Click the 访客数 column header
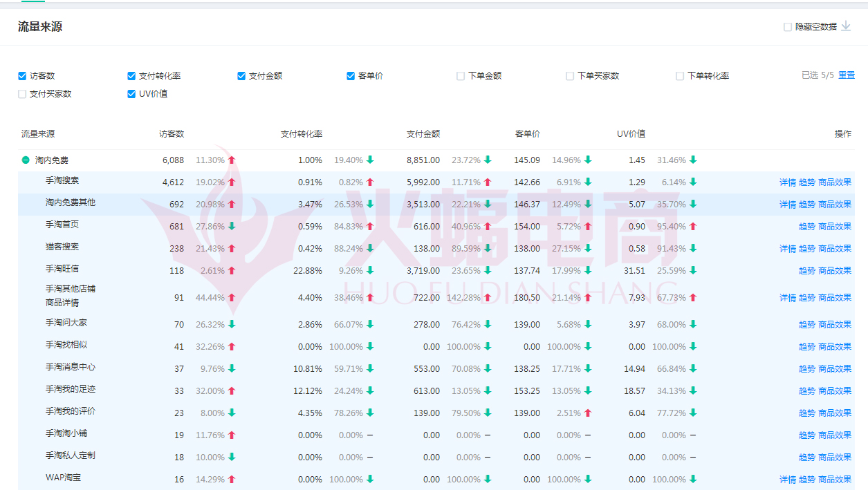868x490 pixels. point(172,134)
